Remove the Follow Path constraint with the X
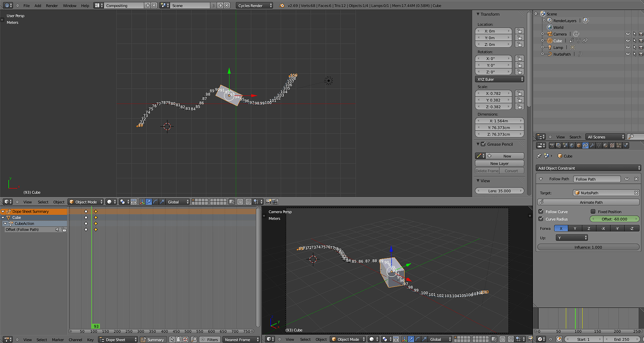 (x=636, y=179)
